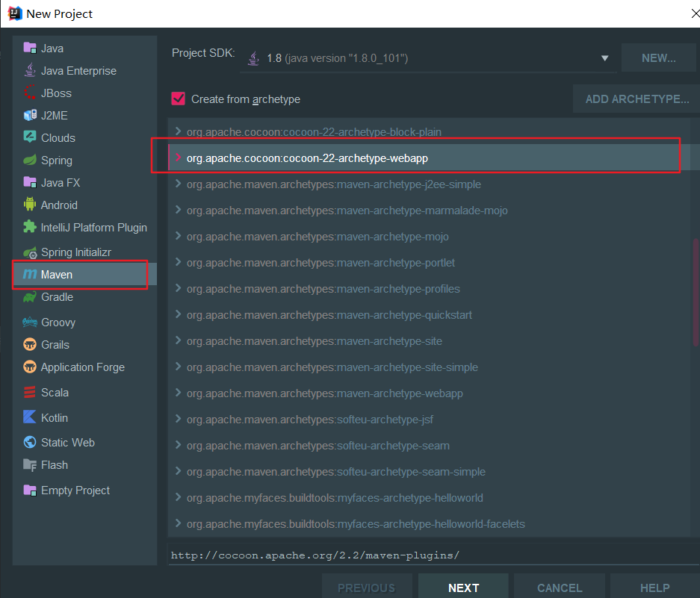Select softeu-archetype-seam archetype text
The width and height of the screenshot is (700, 598).
tap(318, 446)
